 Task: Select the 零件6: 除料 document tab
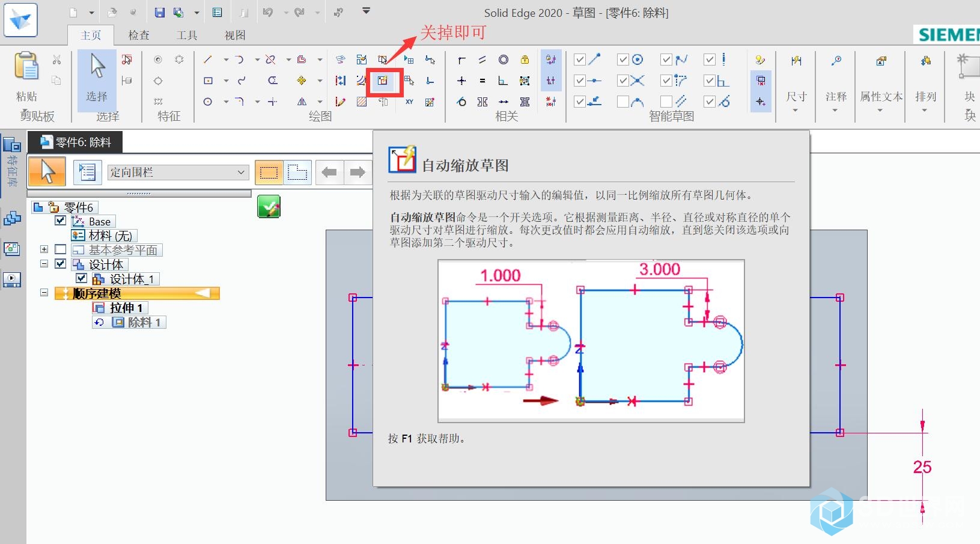coord(75,142)
